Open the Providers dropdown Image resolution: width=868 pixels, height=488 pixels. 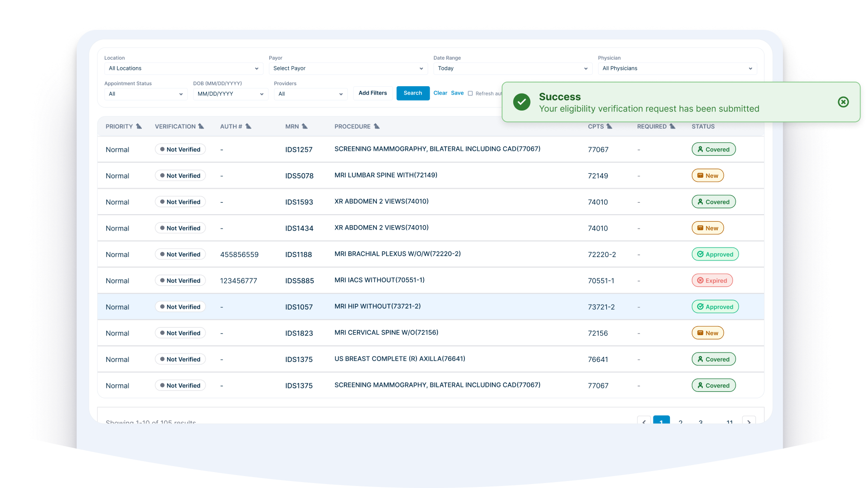coord(311,94)
